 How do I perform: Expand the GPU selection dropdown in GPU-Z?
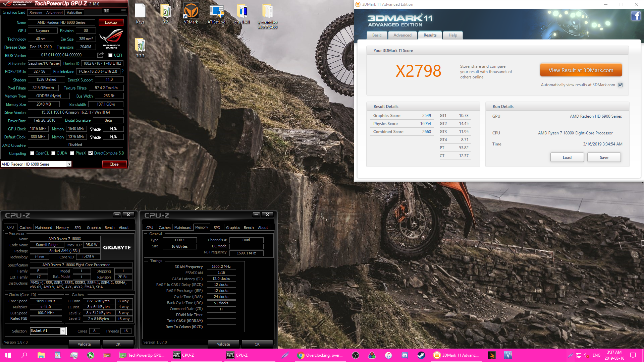point(69,164)
